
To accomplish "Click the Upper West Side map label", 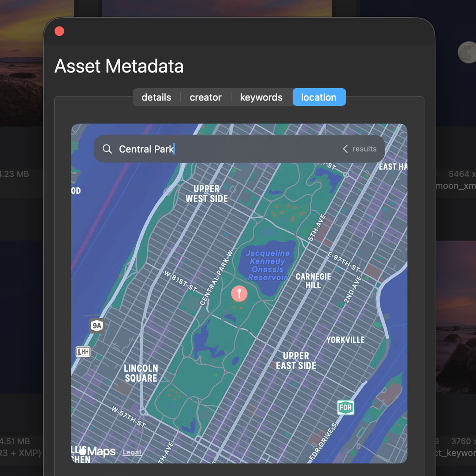I will click(206, 194).
